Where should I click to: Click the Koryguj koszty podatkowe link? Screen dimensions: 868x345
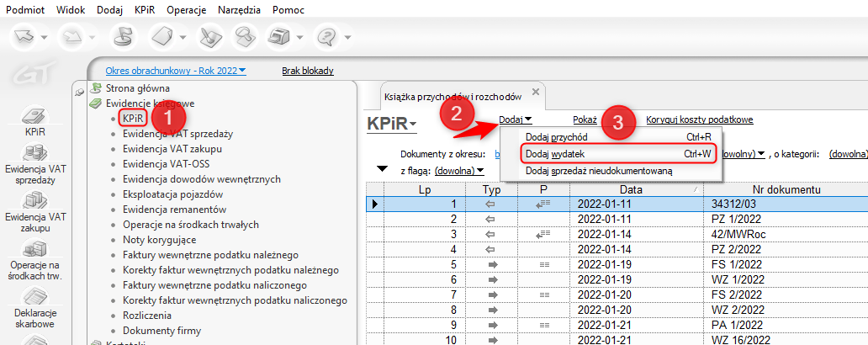pyautogui.click(x=700, y=119)
